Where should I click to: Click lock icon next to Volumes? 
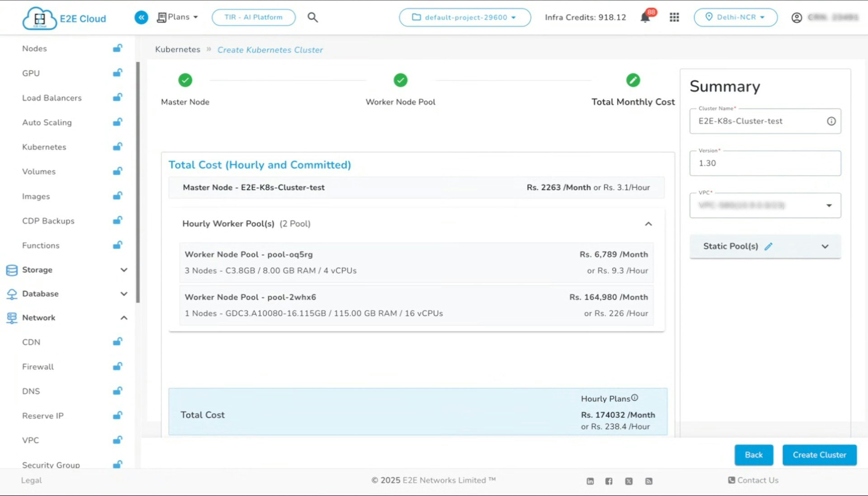pos(118,171)
